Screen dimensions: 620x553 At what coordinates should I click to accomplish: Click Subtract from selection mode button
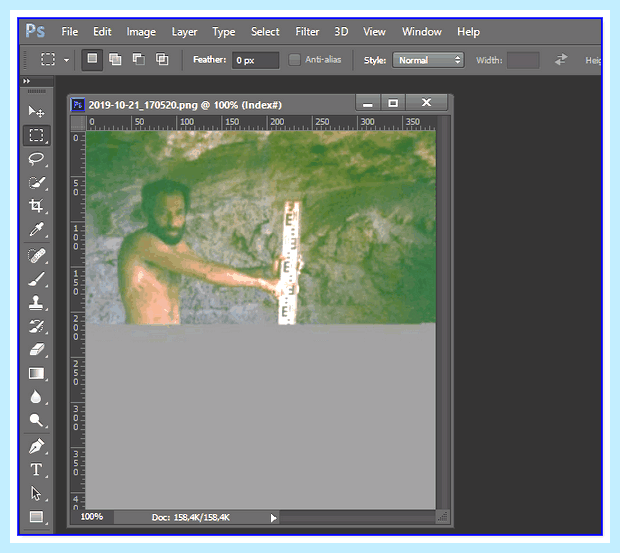click(x=138, y=60)
